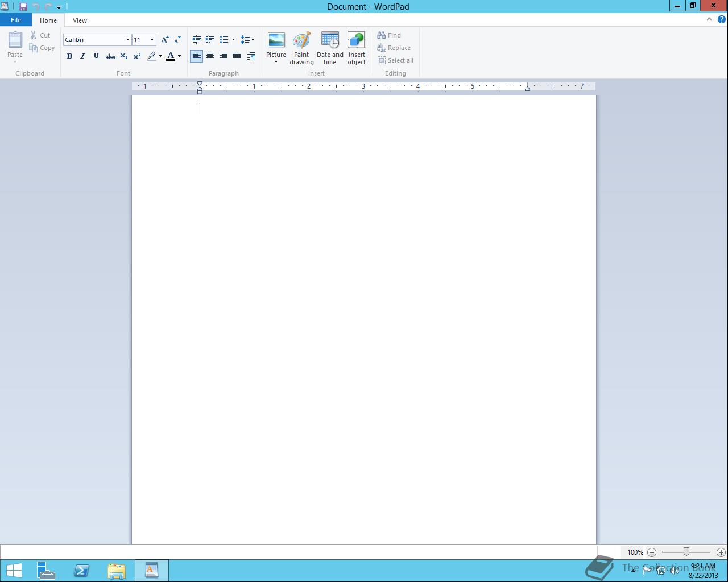The height and width of the screenshot is (582, 728).
Task: Apply the font text color
Action: point(171,56)
